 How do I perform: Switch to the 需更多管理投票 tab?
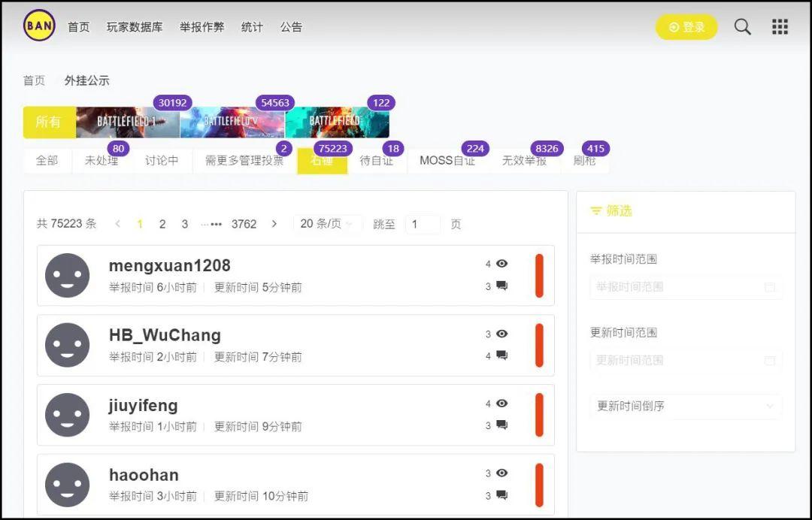tap(244, 160)
